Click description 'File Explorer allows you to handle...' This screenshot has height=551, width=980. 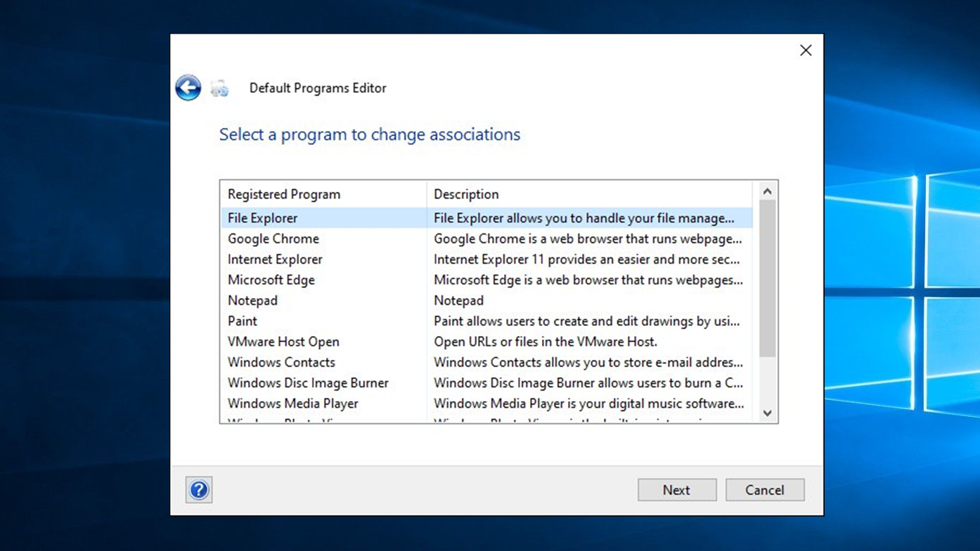(x=584, y=219)
